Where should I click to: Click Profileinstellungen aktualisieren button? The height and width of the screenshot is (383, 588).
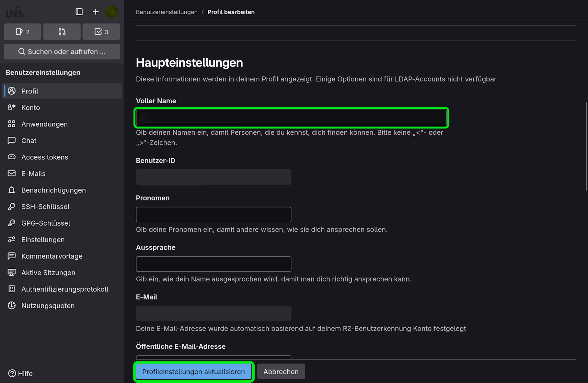pos(193,372)
